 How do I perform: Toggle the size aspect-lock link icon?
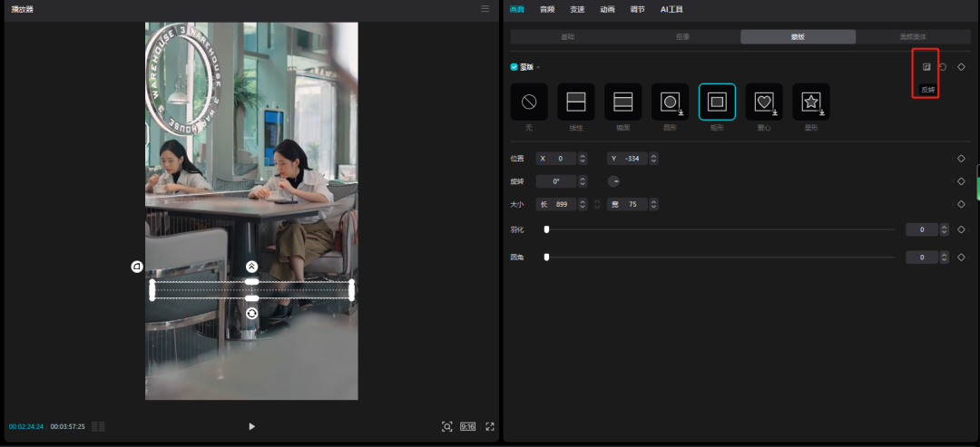(597, 204)
